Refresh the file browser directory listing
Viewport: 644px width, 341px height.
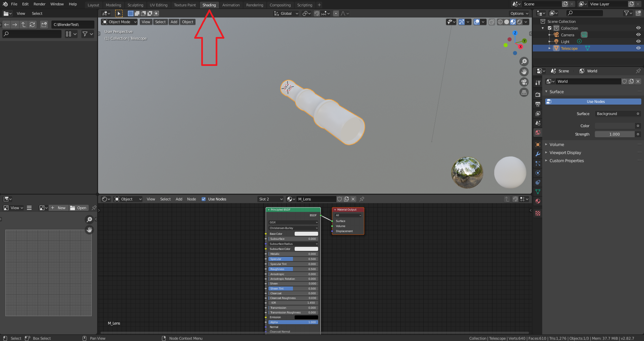coord(32,25)
